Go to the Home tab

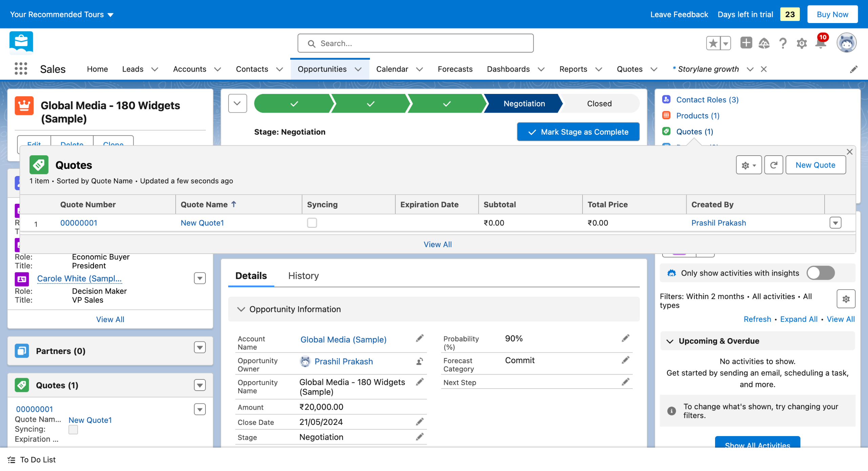[97, 69]
